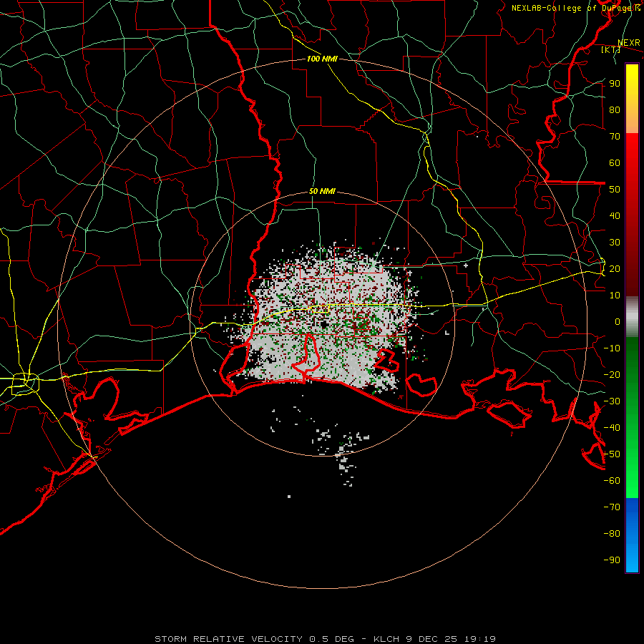Click the -40 value on the velocity scale
Image resolution: width=644 pixels, height=644 pixels.
pos(612,428)
